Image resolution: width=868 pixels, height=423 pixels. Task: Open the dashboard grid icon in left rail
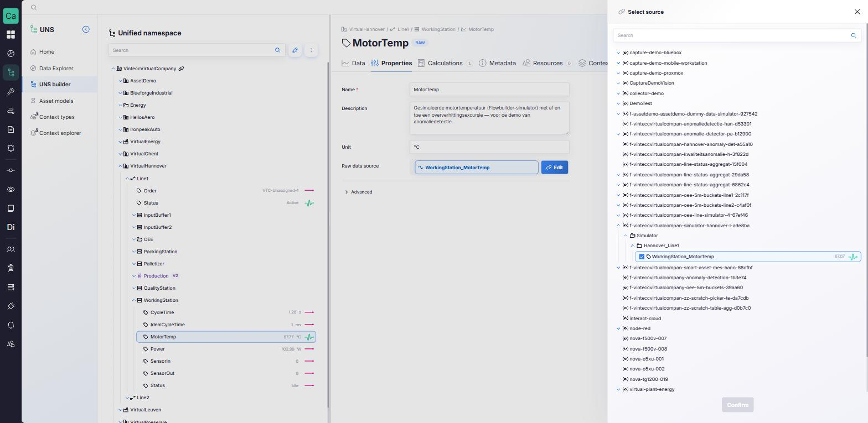11,35
